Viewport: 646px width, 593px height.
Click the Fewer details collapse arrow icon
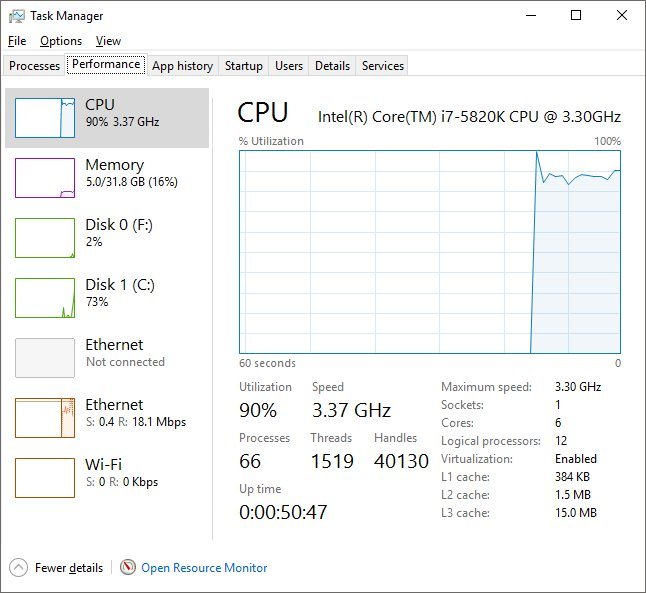[x=18, y=568]
